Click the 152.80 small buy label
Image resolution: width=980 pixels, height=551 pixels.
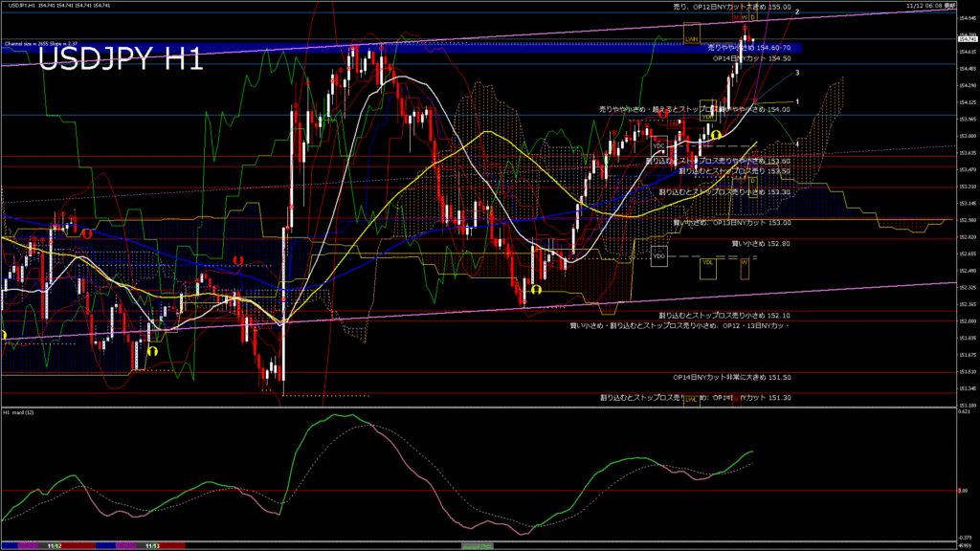(x=761, y=244)
